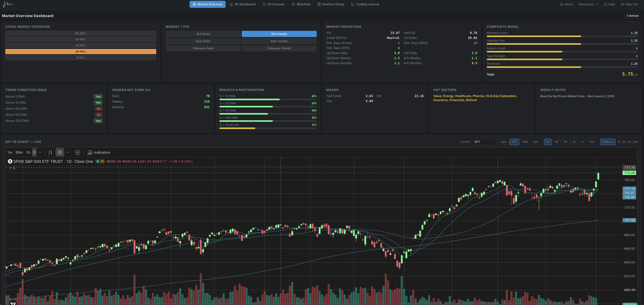Viewport: 644px width, 305px height.
Task: Switch chart ticker to QQQ
Action: pyautogui.click(x=503, y=142)
